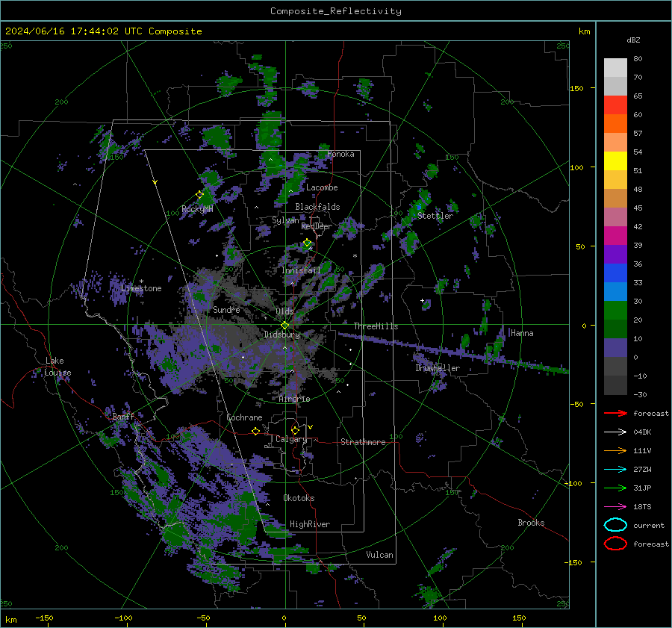
Task: Click the white 04DK arrow legend icon
Action: (x=615, y=432)
